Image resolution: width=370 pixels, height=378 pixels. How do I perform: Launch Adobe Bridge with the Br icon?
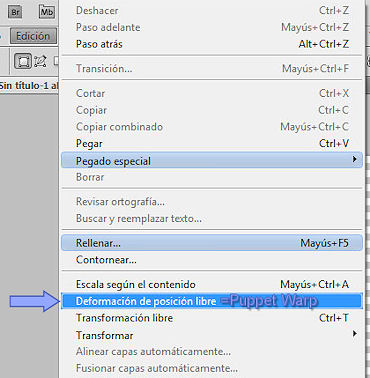click(15, 12)
